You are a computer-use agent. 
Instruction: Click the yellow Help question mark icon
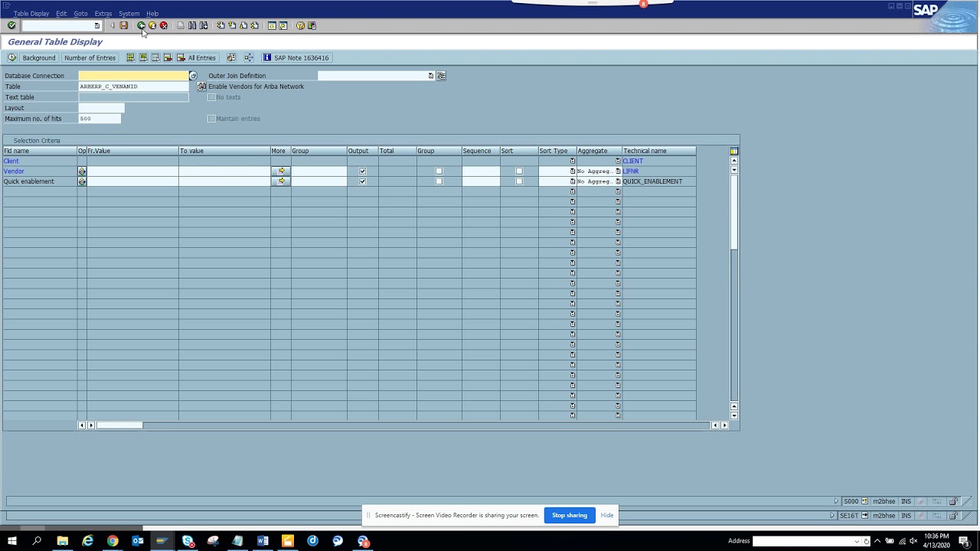coord(300,25)
